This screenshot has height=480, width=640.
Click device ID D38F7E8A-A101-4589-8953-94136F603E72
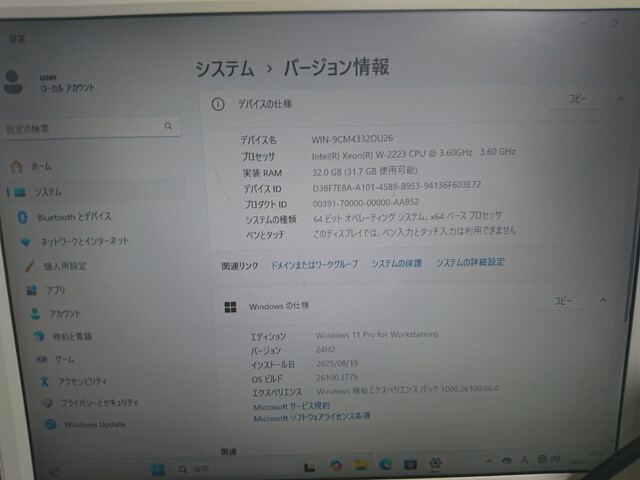click(x=396, y=186)
